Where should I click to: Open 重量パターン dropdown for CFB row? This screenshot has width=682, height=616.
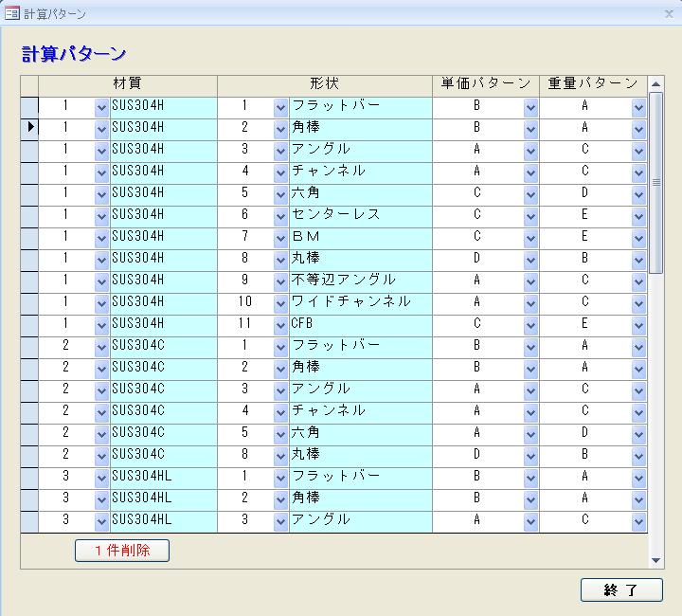coord(638,324)
